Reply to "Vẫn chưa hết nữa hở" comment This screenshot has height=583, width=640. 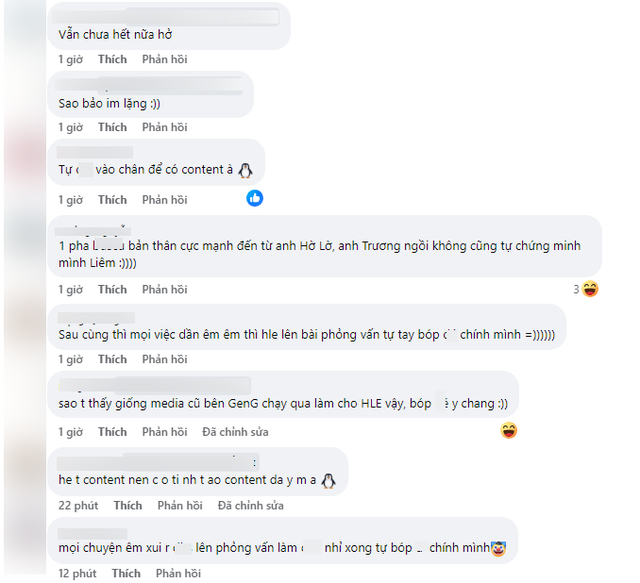(x=164, y=60)
